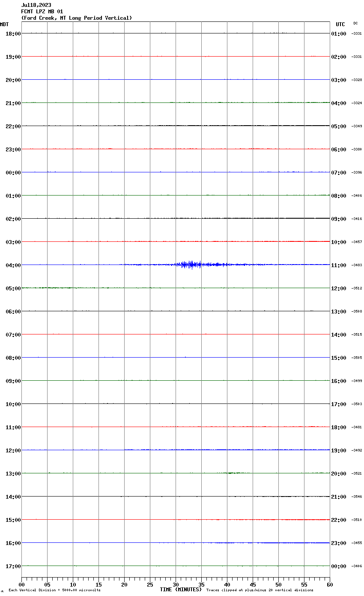The width and height of the screenshot is (364, 596).
Task: Click the station code FCMT LPZ MB 01
Action: [42, 12]
